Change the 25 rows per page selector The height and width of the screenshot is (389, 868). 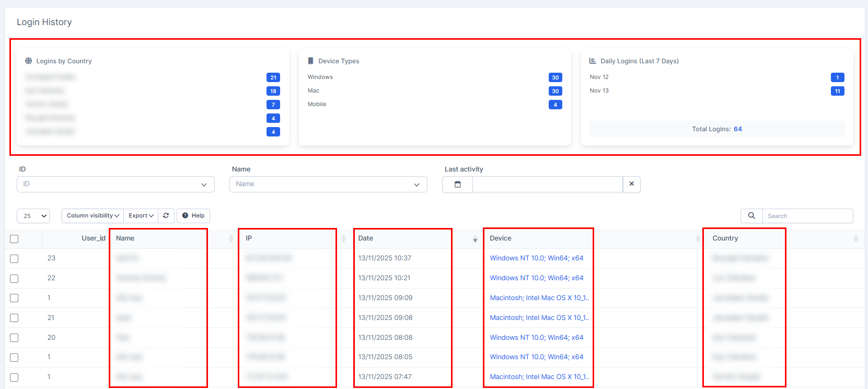pyautogui.click(x=33, y=216)
